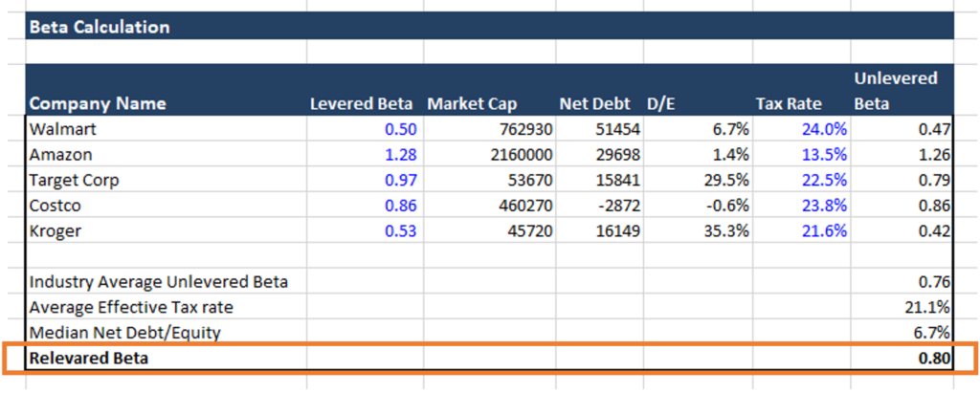
Task: Select Walmart's market cap 762930
Action: [x=489, y=129]
